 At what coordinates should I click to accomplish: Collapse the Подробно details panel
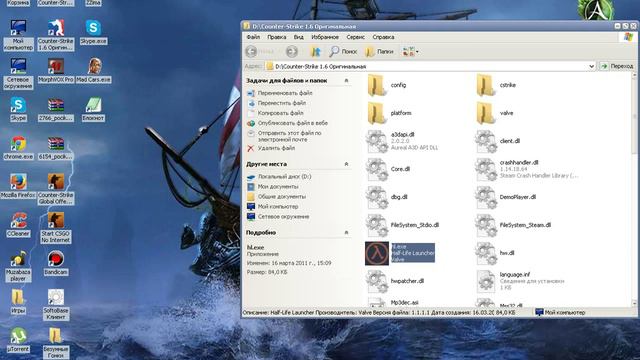pyautogui.click(x=346, y=233)
